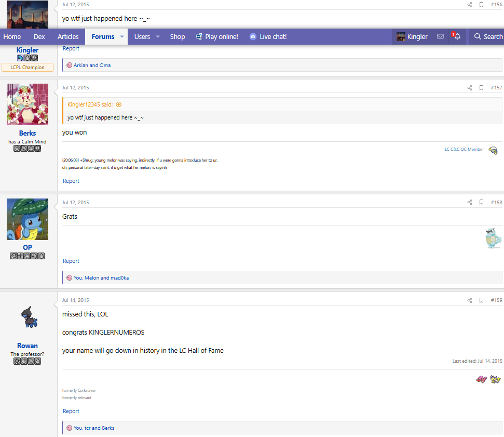Go to the Dex tab

39,37
